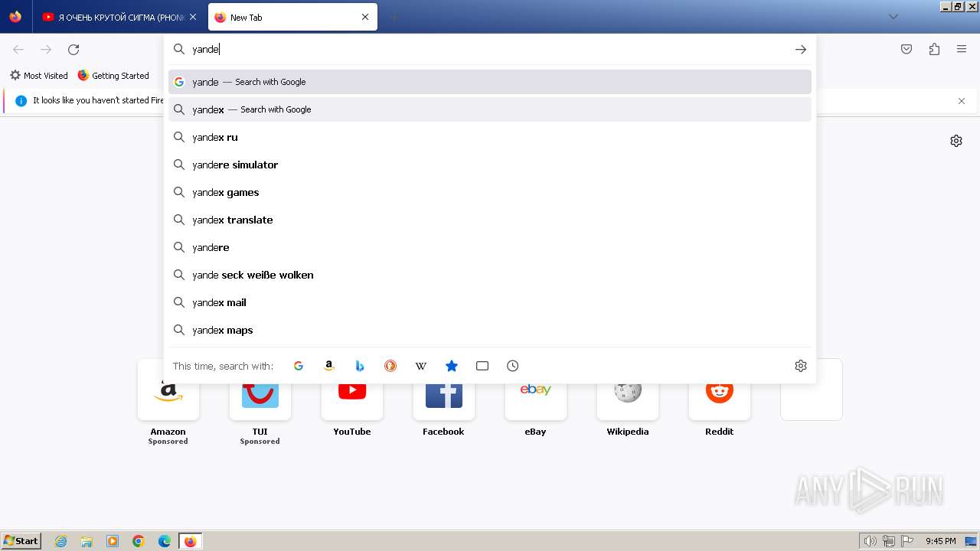Open a new tab with the plus button
Image resolution: width=980 pixels, height=551 pixels.
point(394,17)
